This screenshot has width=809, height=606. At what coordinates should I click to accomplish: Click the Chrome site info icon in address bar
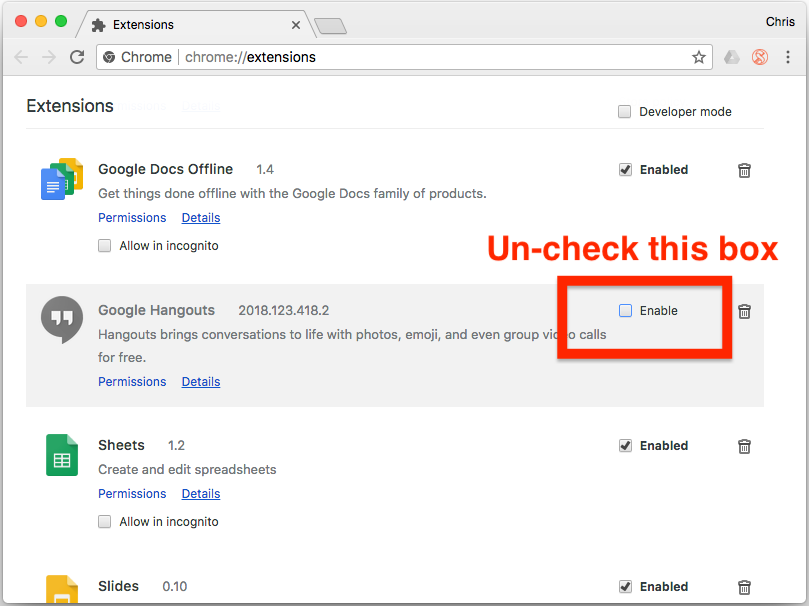(109, 57)
